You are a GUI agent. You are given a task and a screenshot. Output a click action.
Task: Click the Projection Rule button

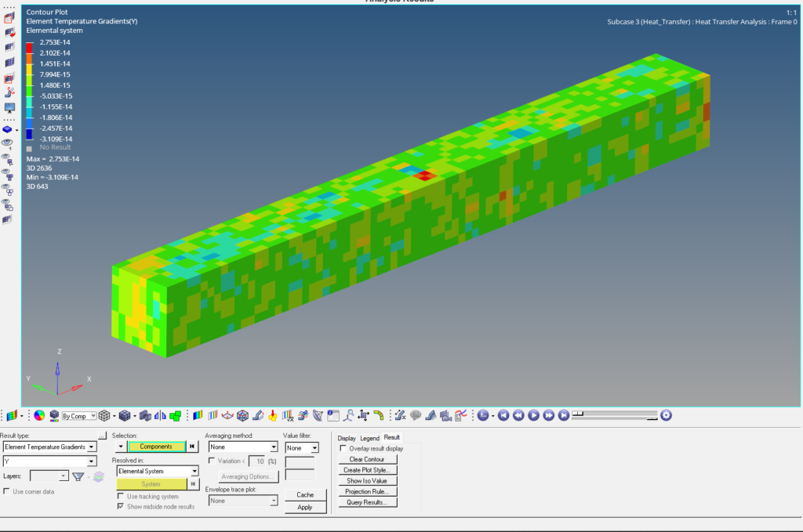367,491
